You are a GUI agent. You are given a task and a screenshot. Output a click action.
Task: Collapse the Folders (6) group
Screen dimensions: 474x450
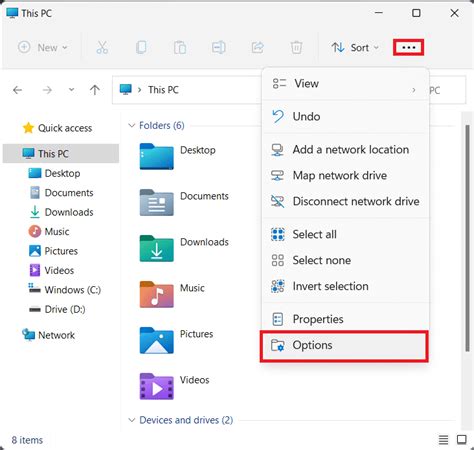point(132,125)
